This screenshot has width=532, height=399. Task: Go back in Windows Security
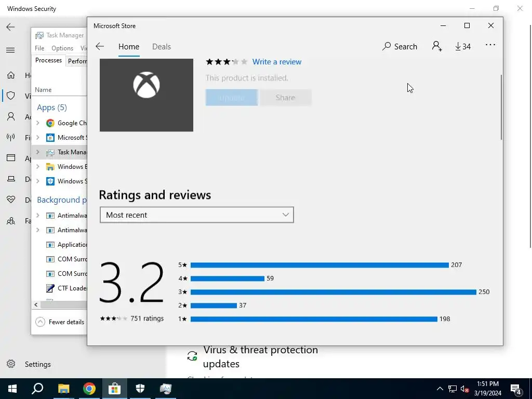(x=10, y=27)
